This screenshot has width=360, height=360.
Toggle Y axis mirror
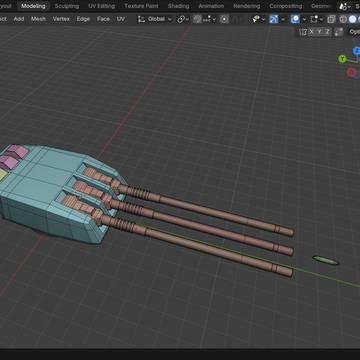(320, 32)
